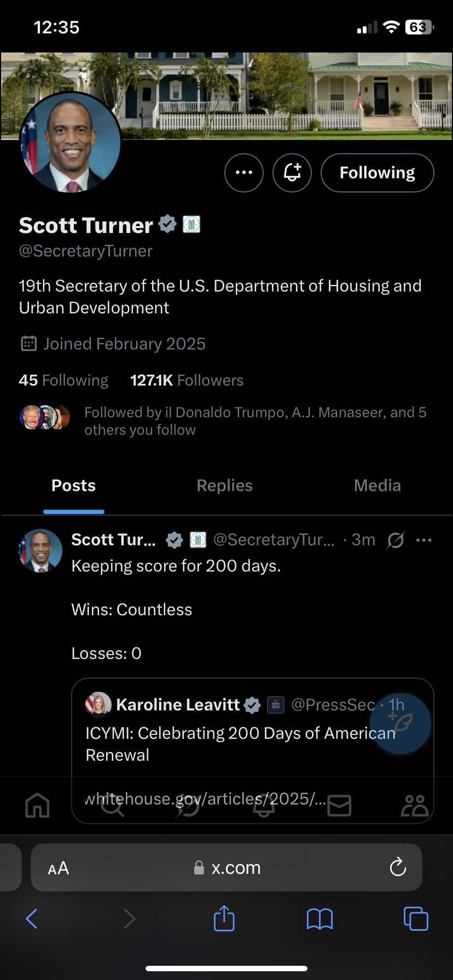
Task: Turn on post notifications bell icon
Action: (x=292, y=173)
